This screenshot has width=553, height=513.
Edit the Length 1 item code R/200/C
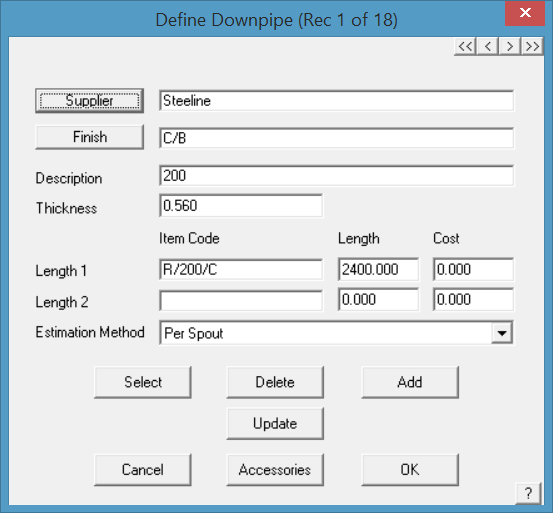coord(241,270)
